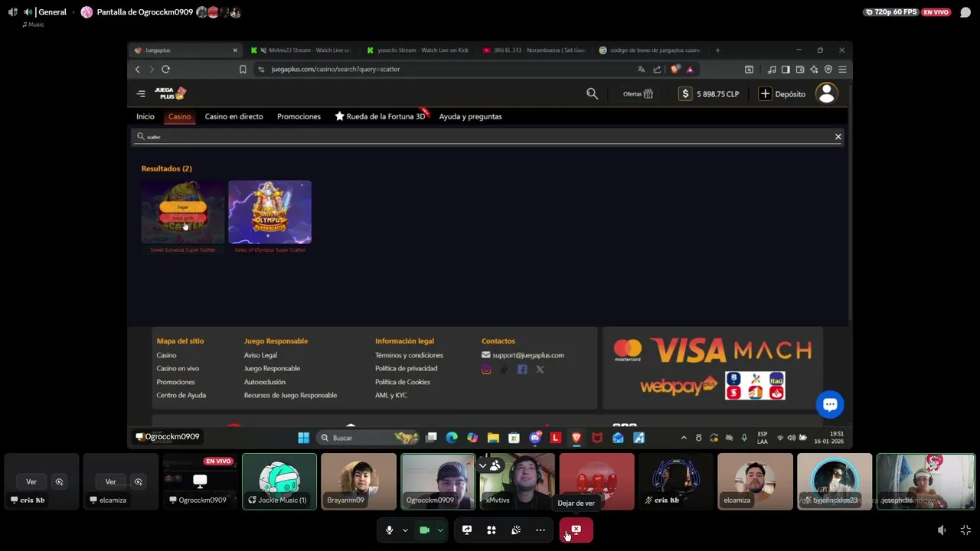The height and width of the screenshot is (551, 980).
Task: Mute the Discord microphone
Action: 389,530
